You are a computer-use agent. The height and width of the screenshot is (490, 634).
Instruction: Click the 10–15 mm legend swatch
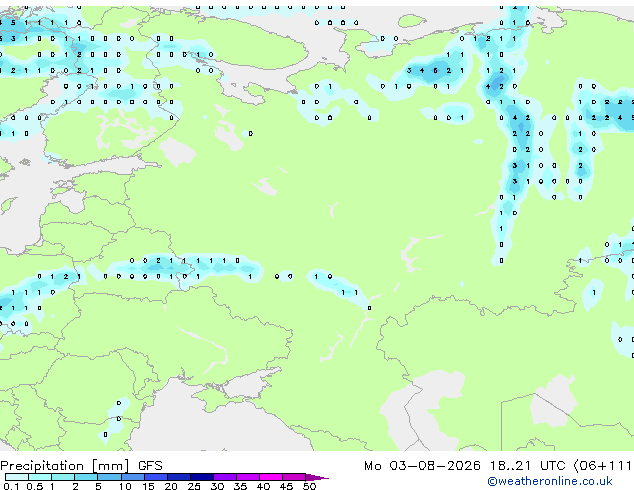tap(133, 477)
